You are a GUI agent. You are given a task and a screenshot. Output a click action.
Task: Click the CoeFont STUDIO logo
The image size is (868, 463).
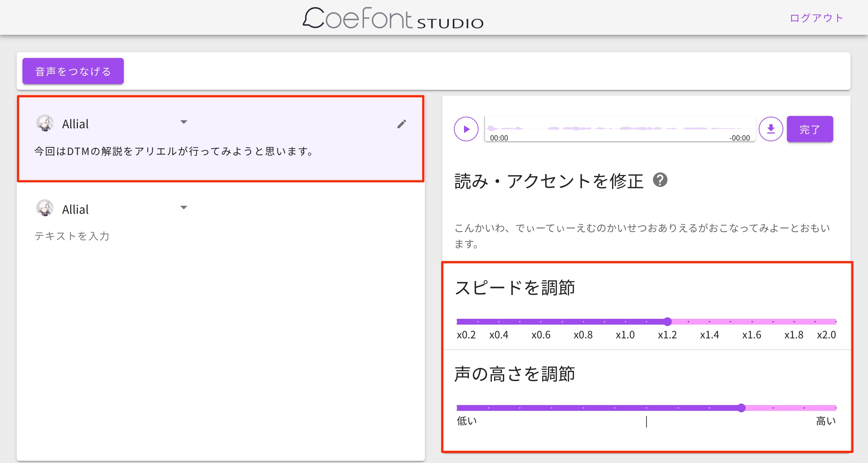click(x=393, y=18)
